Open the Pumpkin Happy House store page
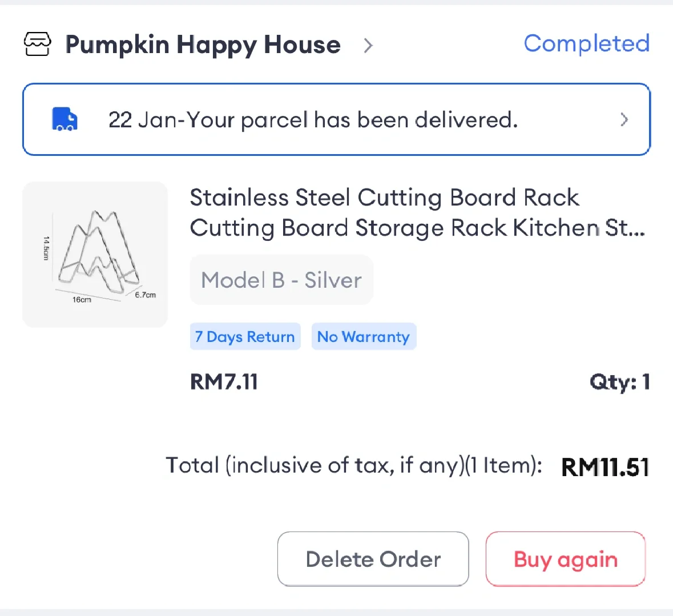The width and height of the screenshot is (673, 616). 203,45
